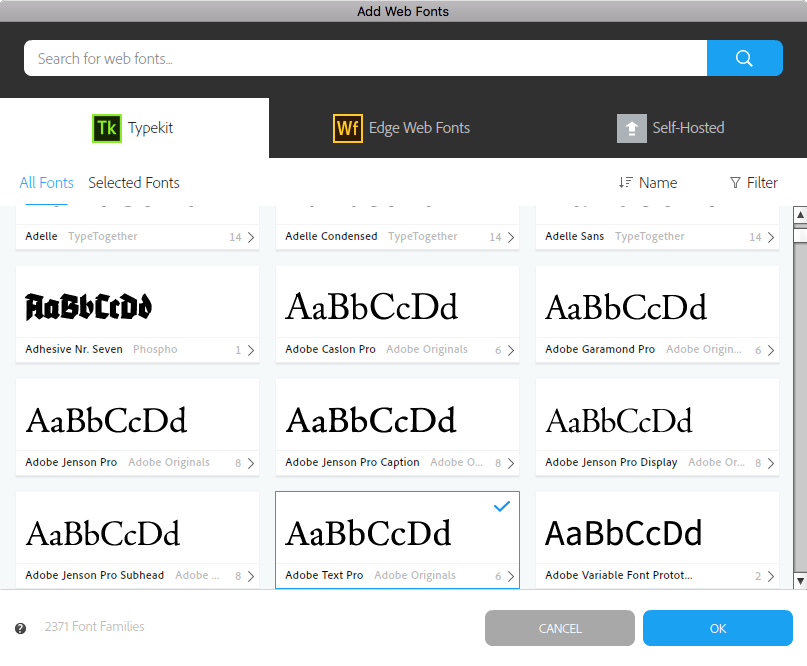Viewport: 807px width, 666px height.
Task: Expand Adelle Condensed styles chevron
Action: [511, 237]
